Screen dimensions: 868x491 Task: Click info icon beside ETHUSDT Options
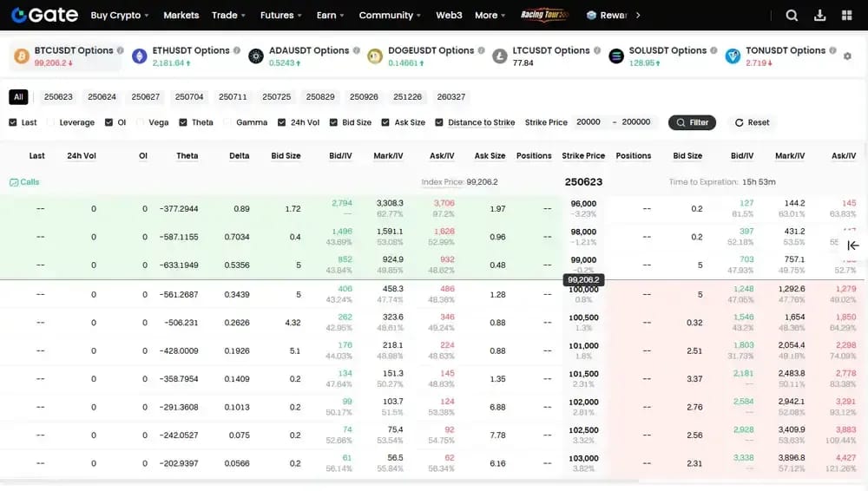pyautogui.click(x=237, y=50)
